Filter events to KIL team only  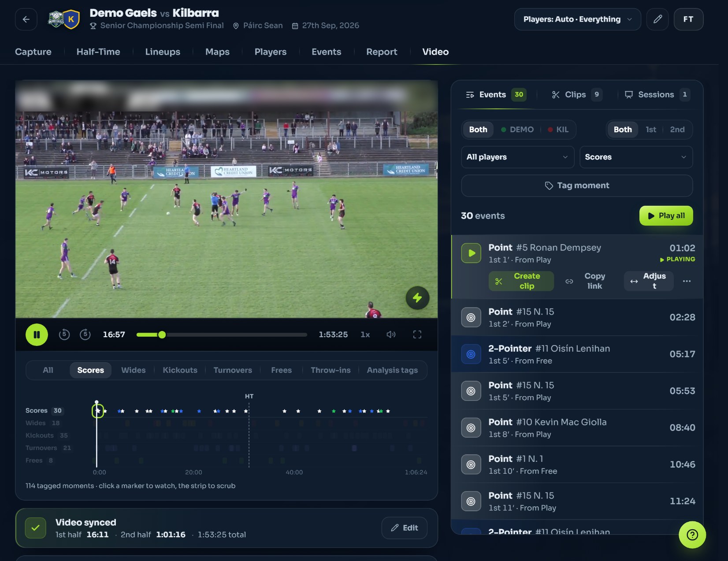(x=558, y=130)
